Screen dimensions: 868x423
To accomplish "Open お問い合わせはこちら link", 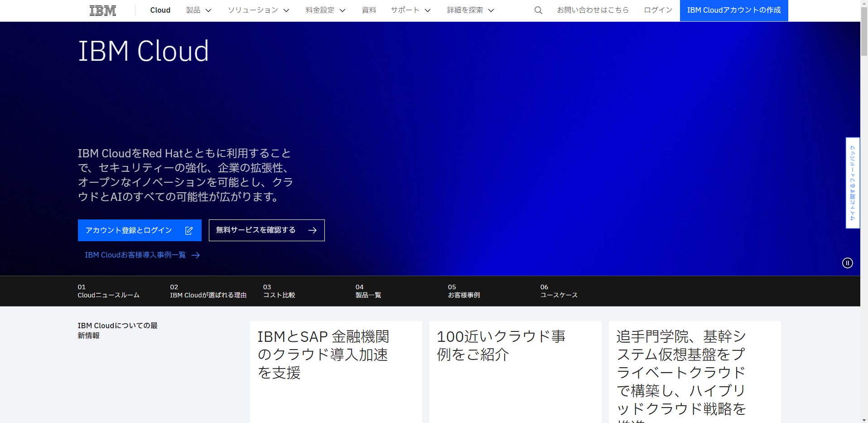I will [593, 10].
